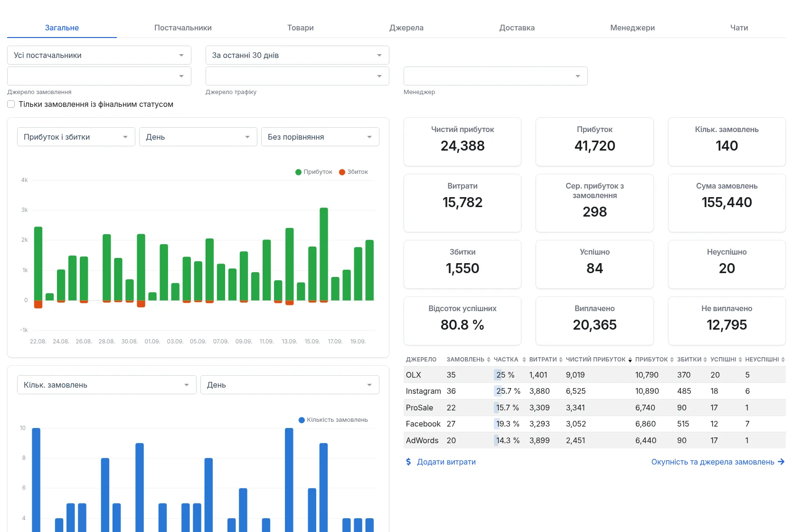The image size is (793, 532).
Task: Toggle the blue Кількість замовлень legend marker
Action: (x=302, y=420)
